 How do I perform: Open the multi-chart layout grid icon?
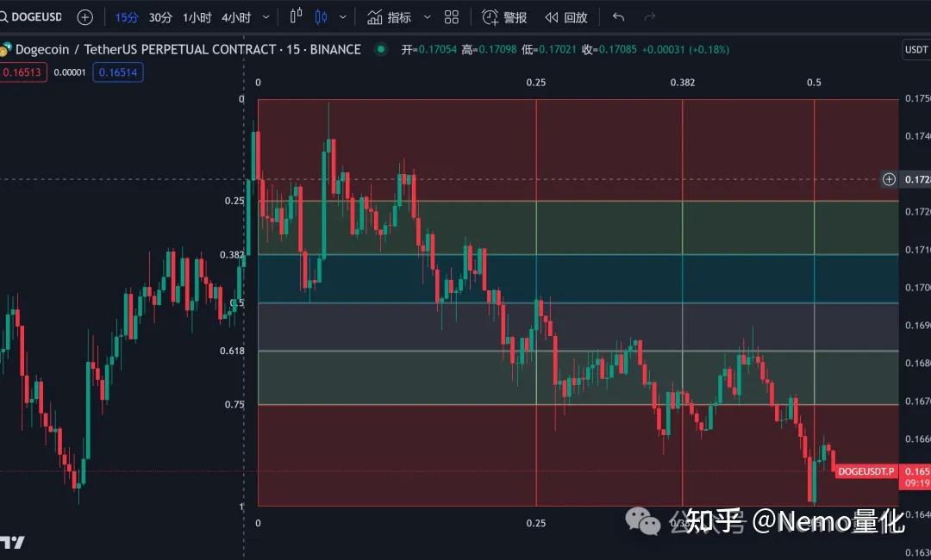tap(452, 16)
